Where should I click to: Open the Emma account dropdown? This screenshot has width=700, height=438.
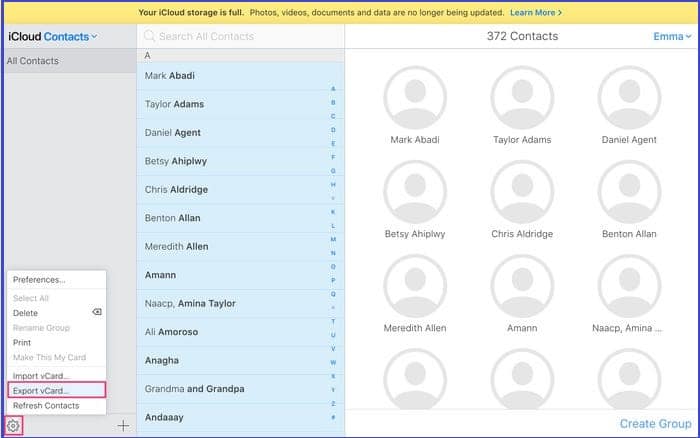(x=672, y=37)
